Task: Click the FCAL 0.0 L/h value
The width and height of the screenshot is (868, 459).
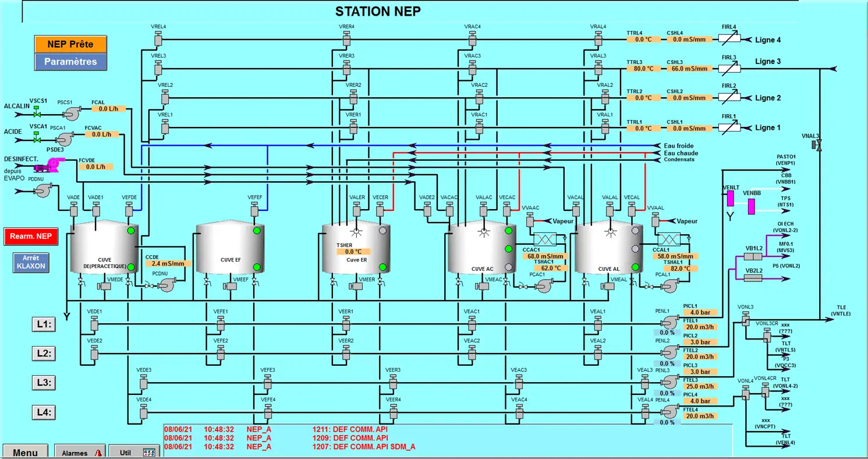Action: pos(108,109)
